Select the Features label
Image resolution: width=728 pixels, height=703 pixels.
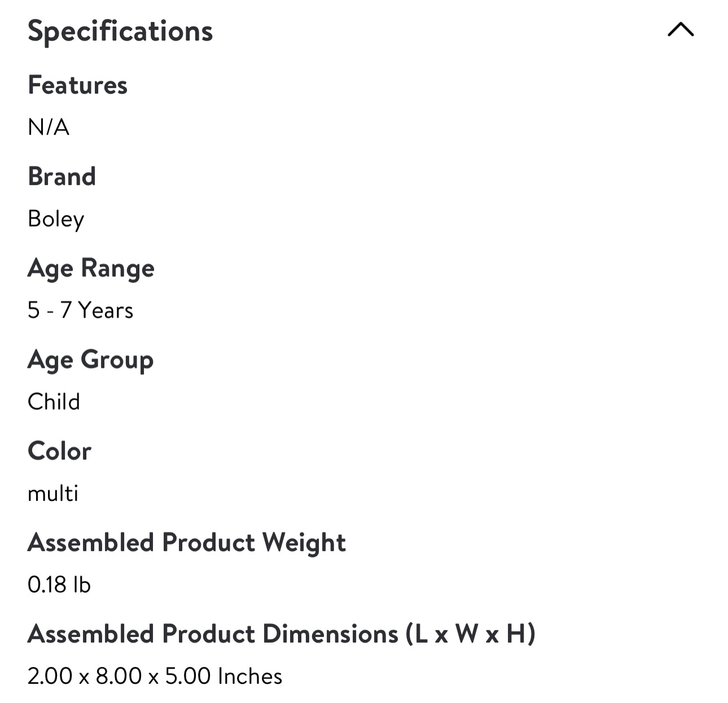[78, 85]
